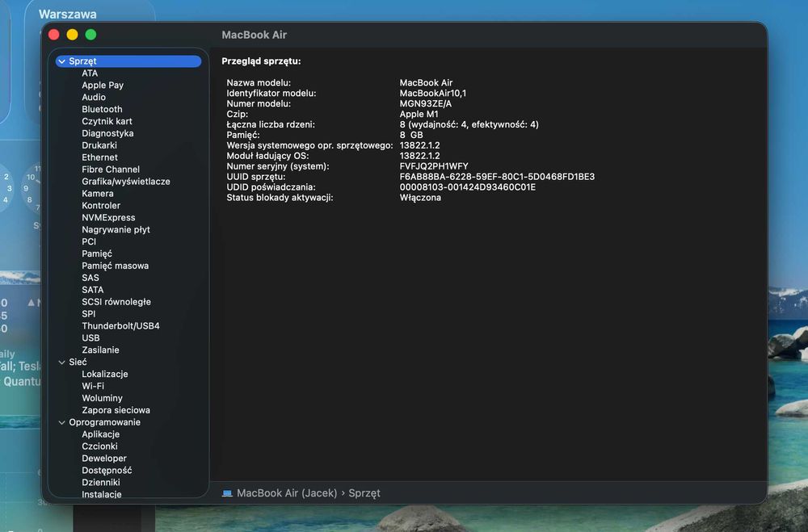Open Aplikacje under Oprogramowanie
Screen dimensions: 808x532
click(100, 434)
